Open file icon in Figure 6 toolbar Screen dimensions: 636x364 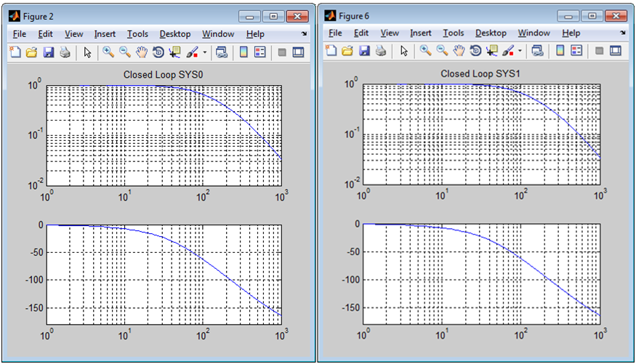[347, 51]
